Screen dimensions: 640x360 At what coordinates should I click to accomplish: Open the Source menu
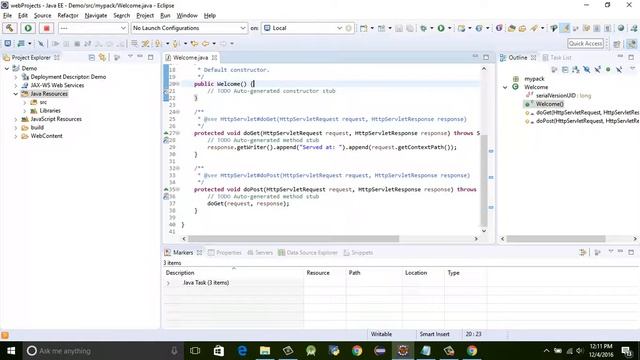42,16
